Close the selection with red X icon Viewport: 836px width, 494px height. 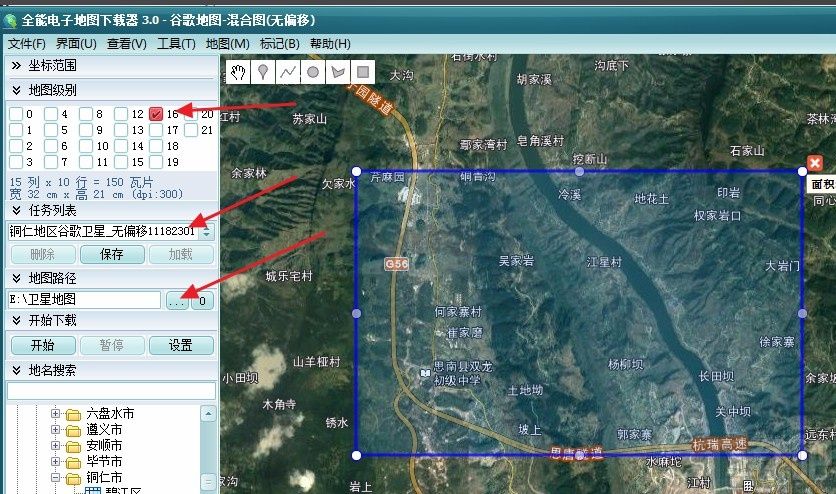(814, 163)
